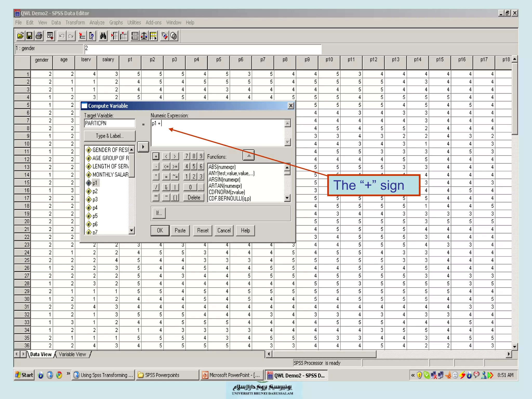Click Cancel in Compute Variable dialog
The width and height of the screenshot is (532, 399).
click(x=224, y=230)
